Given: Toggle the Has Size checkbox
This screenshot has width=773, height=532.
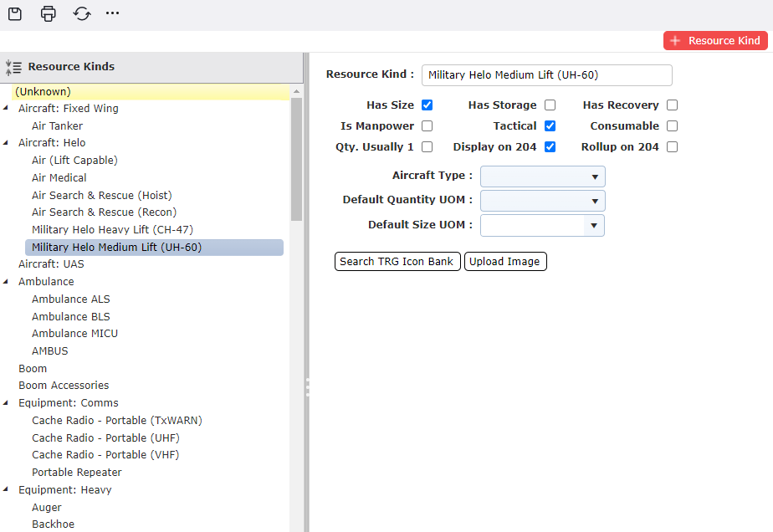Looking at the screenshot, I should 427,105.
